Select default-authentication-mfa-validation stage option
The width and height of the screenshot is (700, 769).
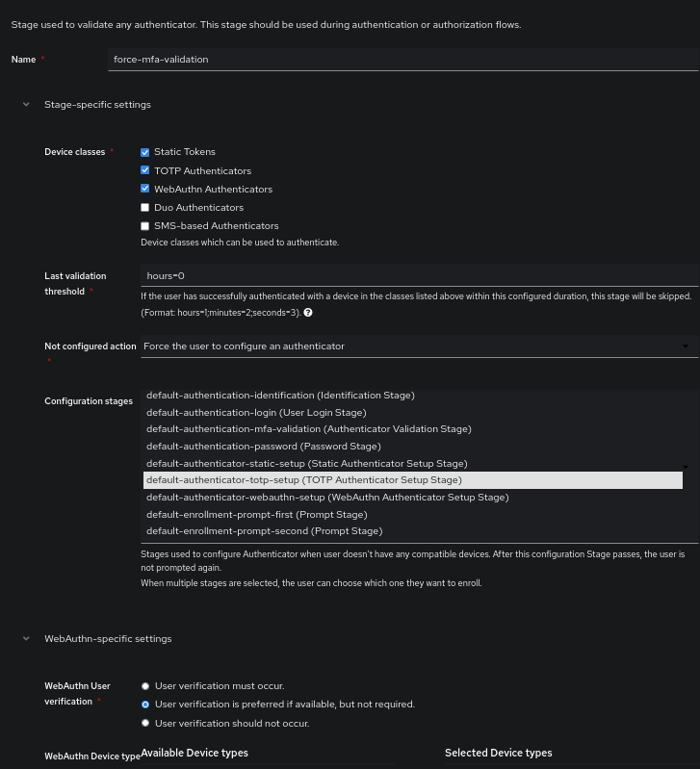(412, 429)
